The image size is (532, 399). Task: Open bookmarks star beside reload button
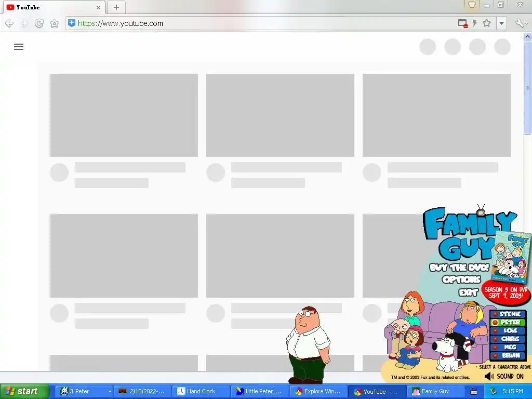click(x=54, y=23)
